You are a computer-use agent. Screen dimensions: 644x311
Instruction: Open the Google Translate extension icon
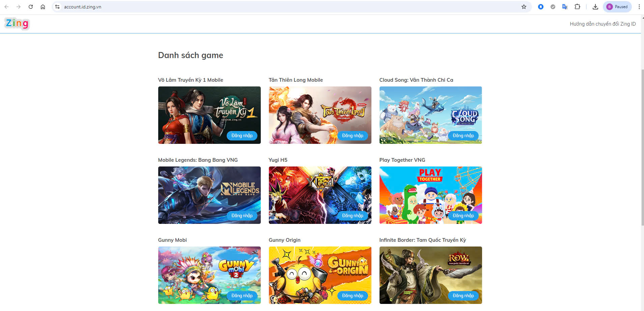[565, 7]
